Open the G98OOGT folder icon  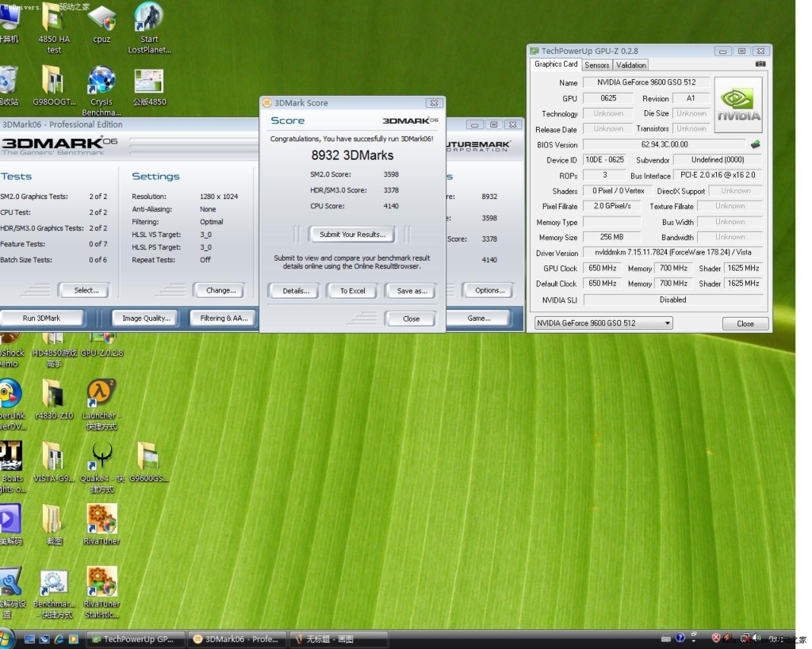point(54,86)
